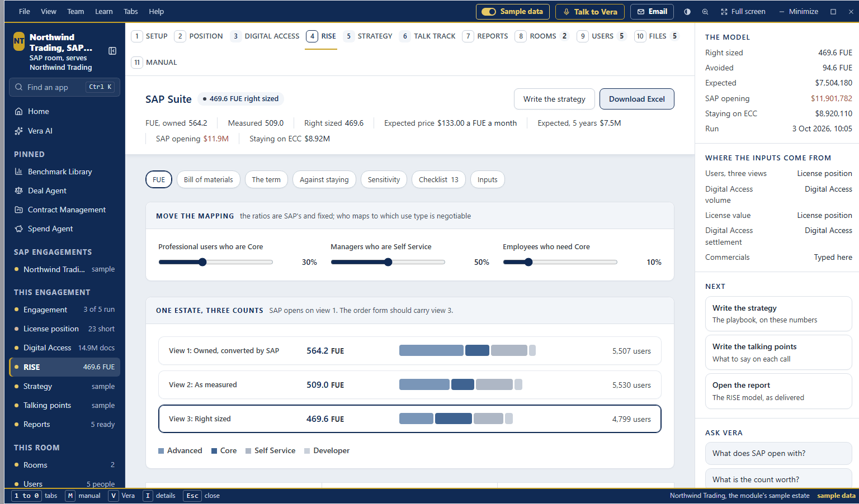Open the report card in Next

tap(778, 391)
